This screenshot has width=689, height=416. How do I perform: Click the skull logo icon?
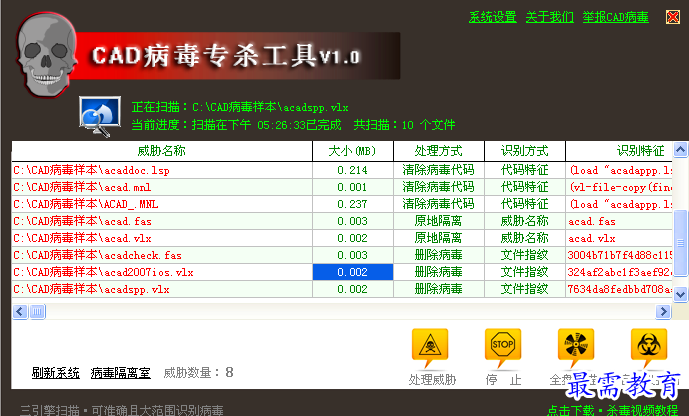[46, 55]
